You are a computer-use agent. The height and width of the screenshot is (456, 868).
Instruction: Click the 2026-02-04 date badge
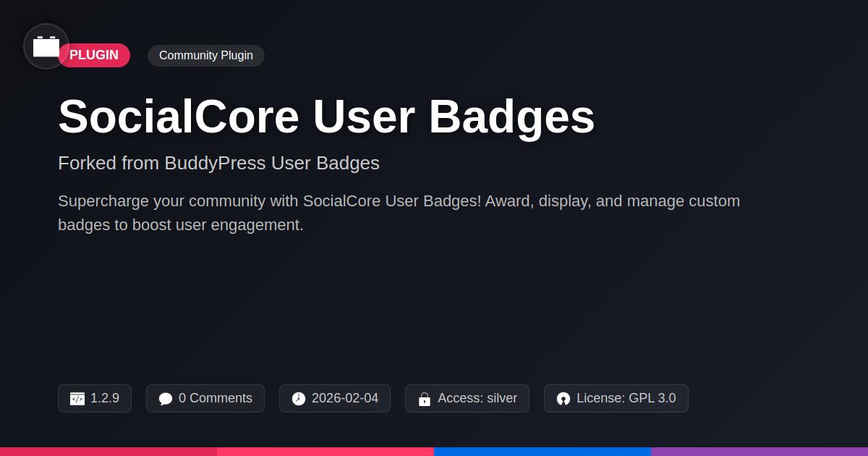pyautogui.click(x=335, y=398)
